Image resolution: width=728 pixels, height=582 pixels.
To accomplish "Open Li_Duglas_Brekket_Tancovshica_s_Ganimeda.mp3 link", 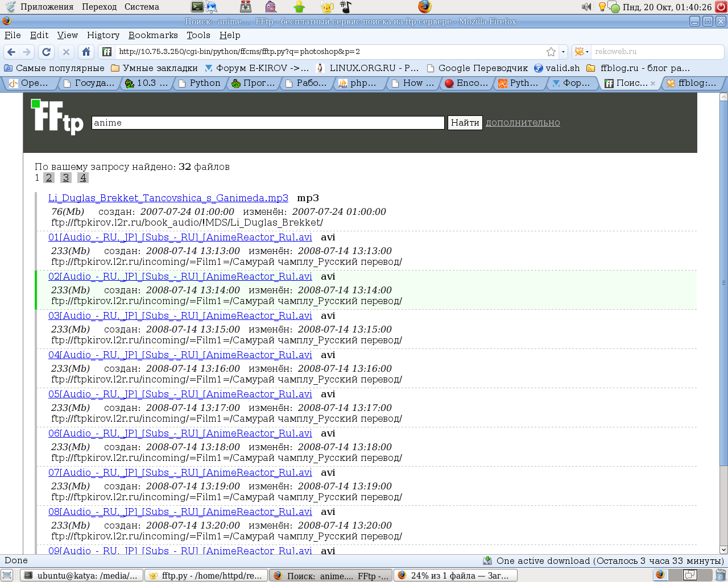I will (x=168, y=198).
